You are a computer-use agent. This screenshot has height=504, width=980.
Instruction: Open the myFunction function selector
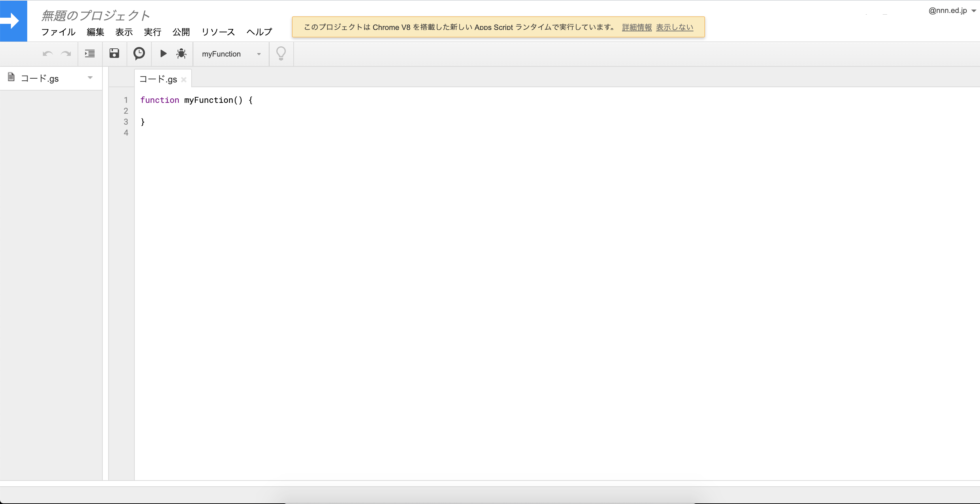[230, 54]
